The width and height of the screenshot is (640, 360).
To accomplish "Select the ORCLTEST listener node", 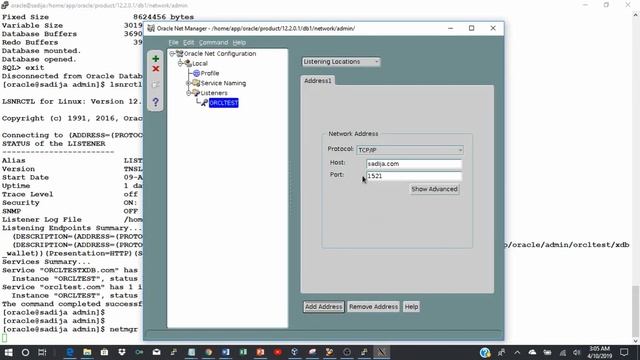I will pos(223,103).
